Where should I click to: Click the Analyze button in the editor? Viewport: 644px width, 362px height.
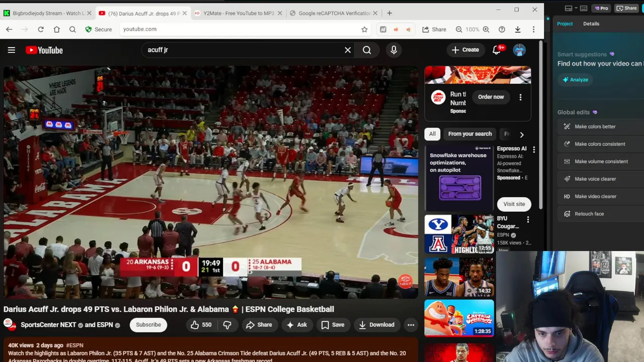point(575,79)
